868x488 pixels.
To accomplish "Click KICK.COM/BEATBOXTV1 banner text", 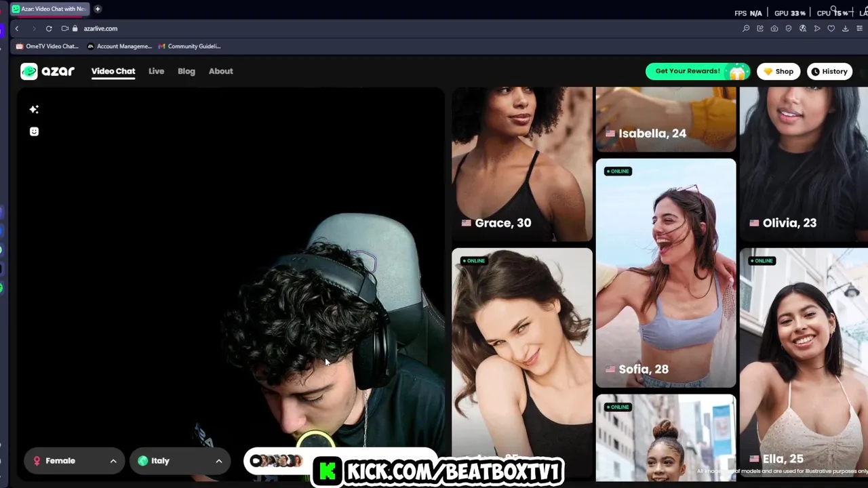I will click(454, 472).
